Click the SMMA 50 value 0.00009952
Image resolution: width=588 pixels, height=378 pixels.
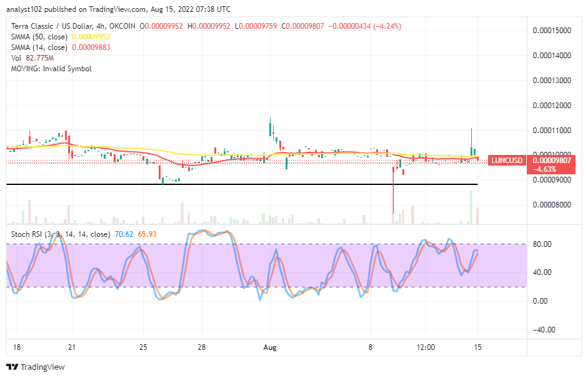pos(91,37)
